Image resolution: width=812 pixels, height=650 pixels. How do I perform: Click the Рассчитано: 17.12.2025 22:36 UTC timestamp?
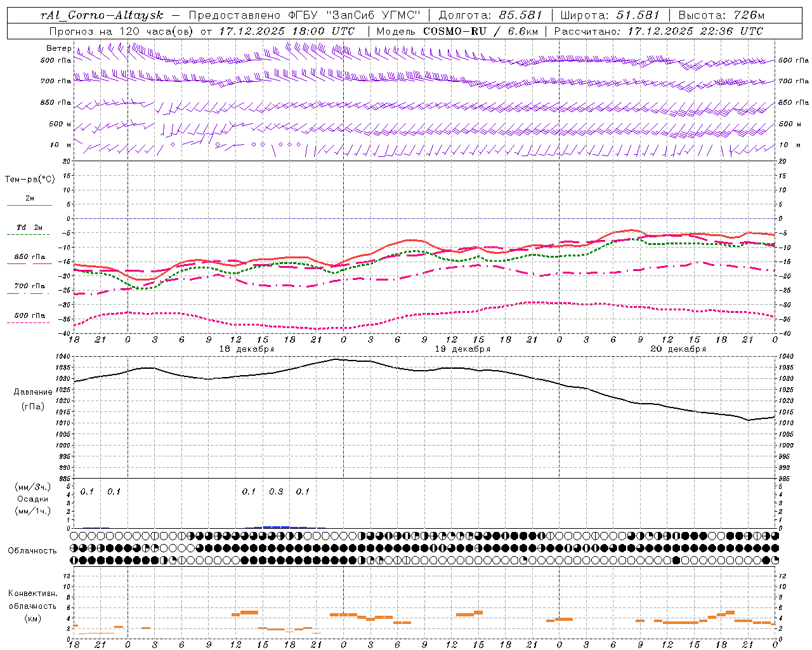click(658, 31)
